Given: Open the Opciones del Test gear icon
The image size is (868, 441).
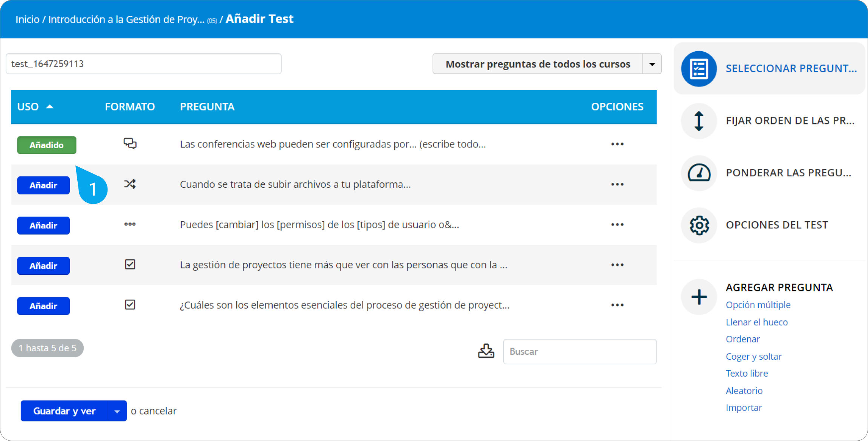Looking at the screenshot, I should tap(699, 225).
